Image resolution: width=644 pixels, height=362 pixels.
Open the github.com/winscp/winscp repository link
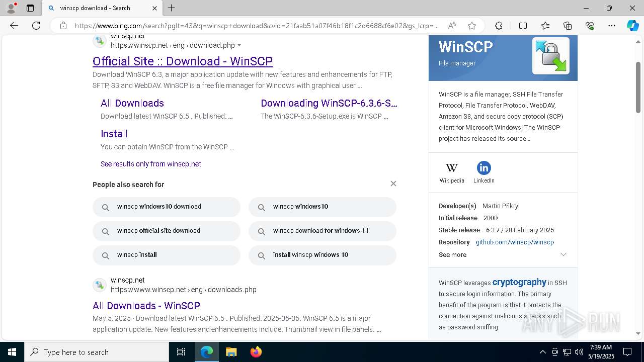[x=515, y=242]
